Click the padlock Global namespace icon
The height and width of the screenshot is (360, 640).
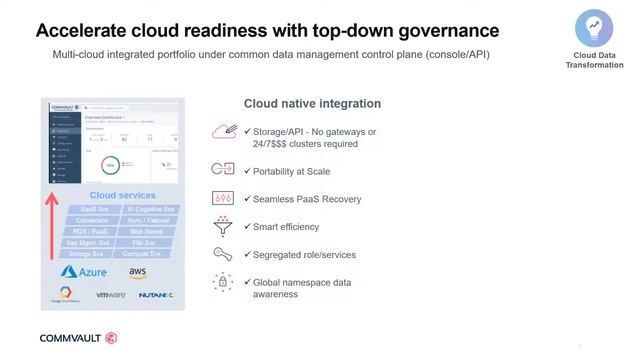(222, 282)
